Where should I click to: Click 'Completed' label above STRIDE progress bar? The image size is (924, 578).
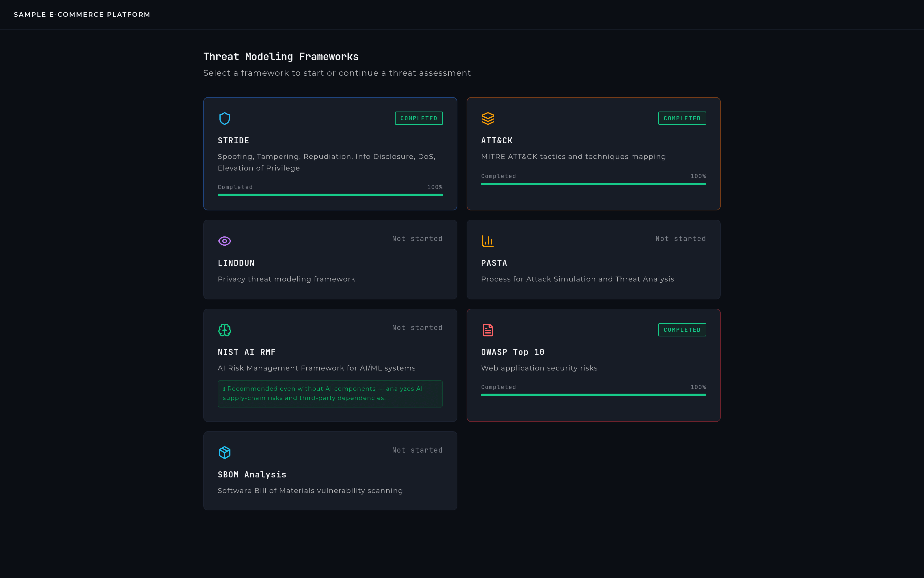click(235, 187)
